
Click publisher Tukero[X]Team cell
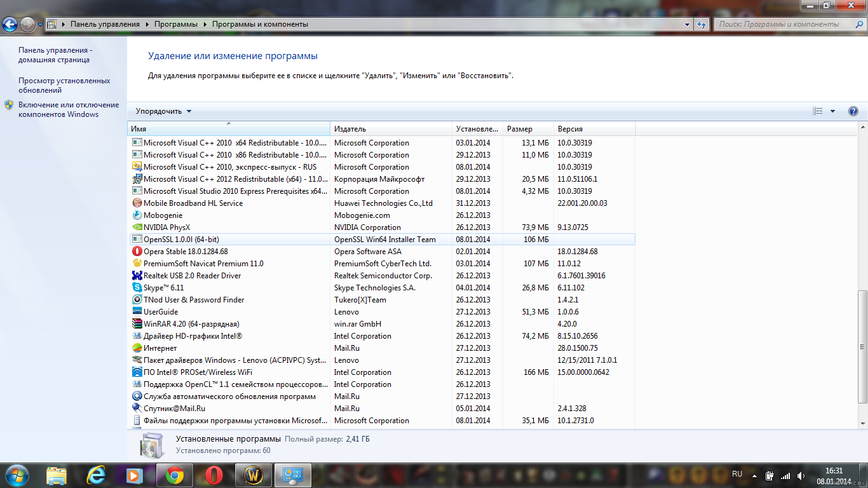coord(360,300)
